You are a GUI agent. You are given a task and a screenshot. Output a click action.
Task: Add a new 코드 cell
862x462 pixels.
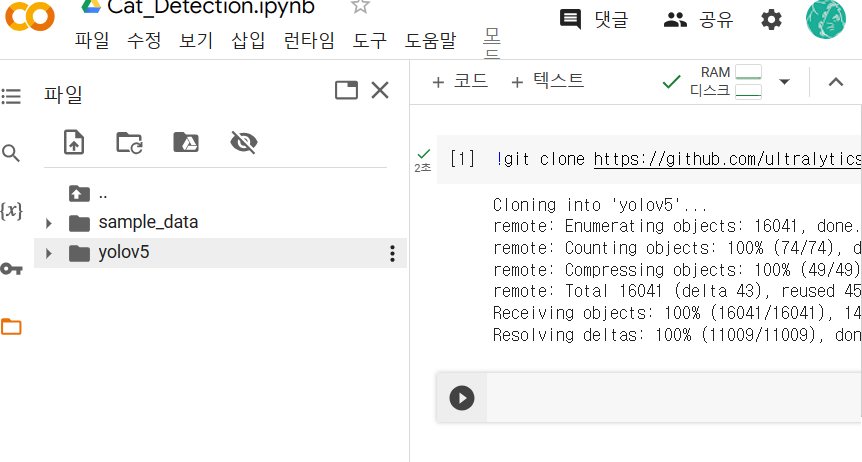[x=461, y=81]
